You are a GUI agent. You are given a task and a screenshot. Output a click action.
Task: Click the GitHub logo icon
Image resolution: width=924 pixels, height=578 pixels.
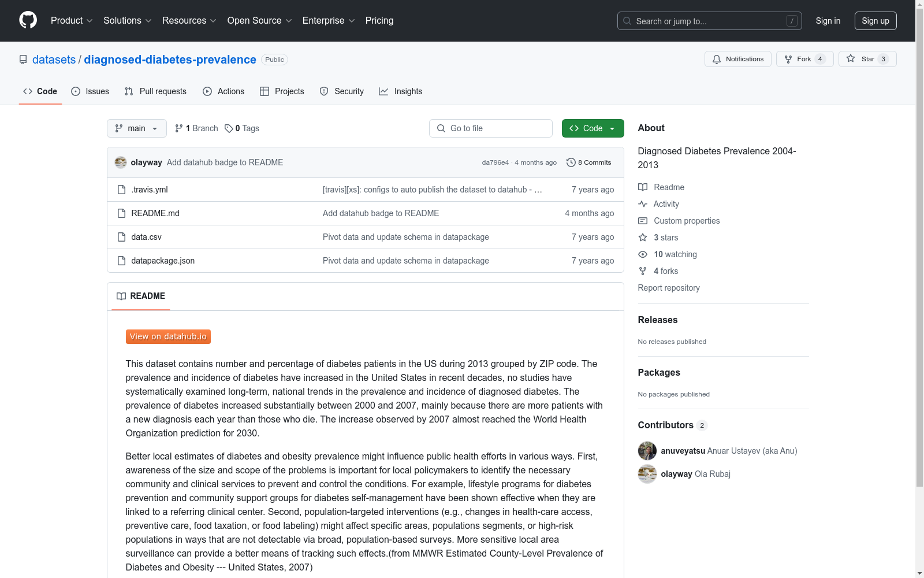pos(28,20)
